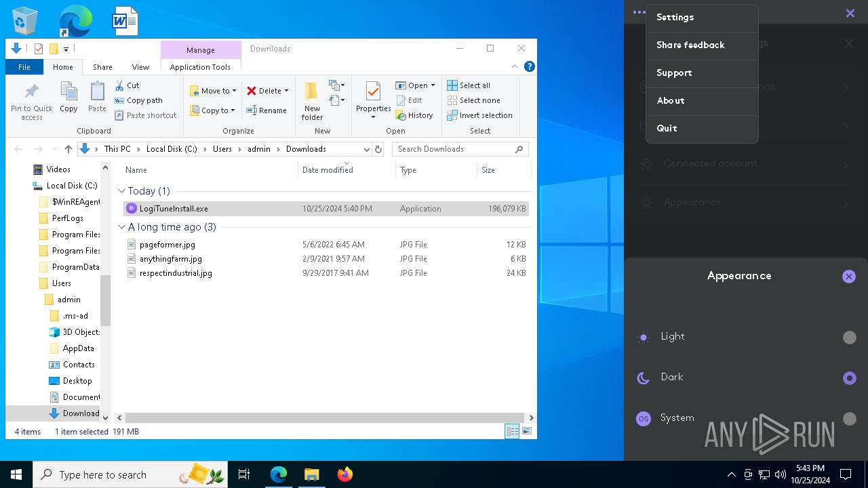Viewport: 868px width, 488px height.
Task: Open address bar history dropdown
Action: point(367,149)
